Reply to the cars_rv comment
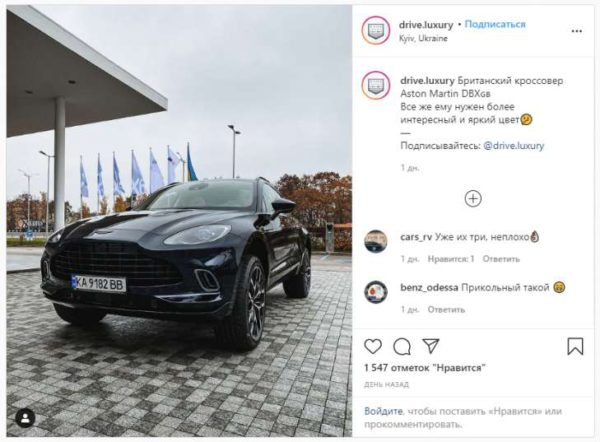The width and height of the screenshot is (600, 442). pyautogui.click(x=501, y=259)
